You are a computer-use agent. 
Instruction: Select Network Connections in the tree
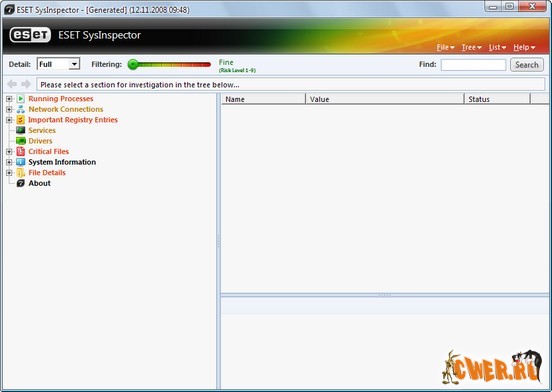[66, 109]
